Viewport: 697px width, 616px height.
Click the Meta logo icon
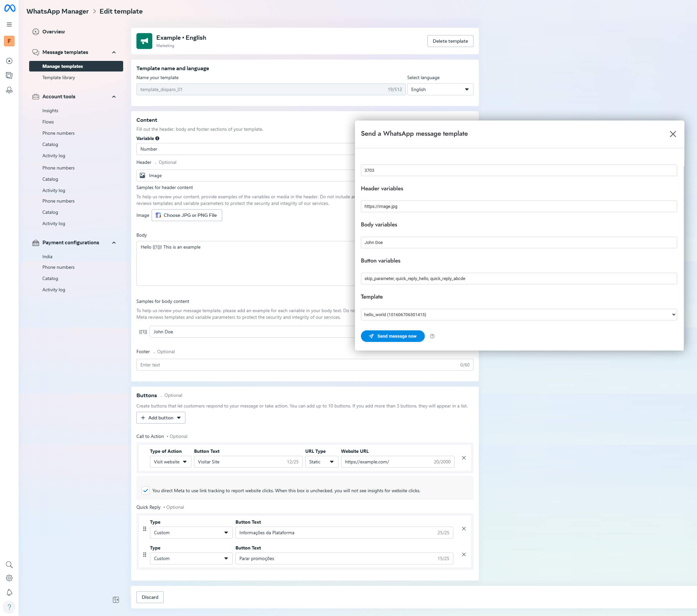tap(10, 8)
